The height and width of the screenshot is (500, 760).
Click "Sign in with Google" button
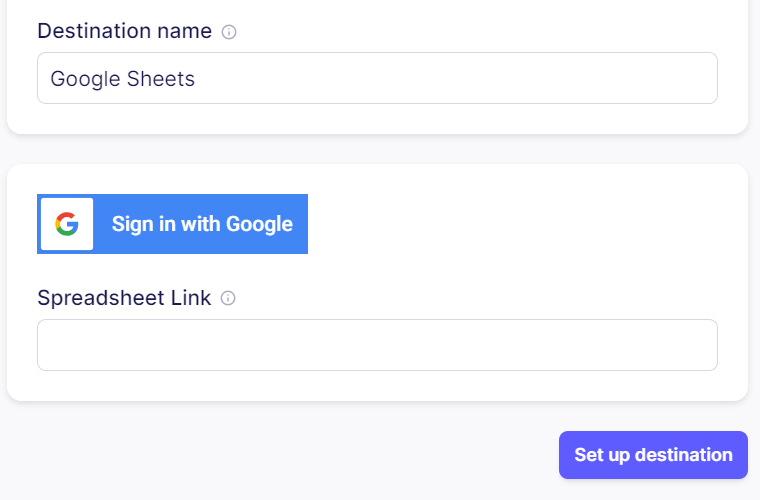tap(172, 224)
